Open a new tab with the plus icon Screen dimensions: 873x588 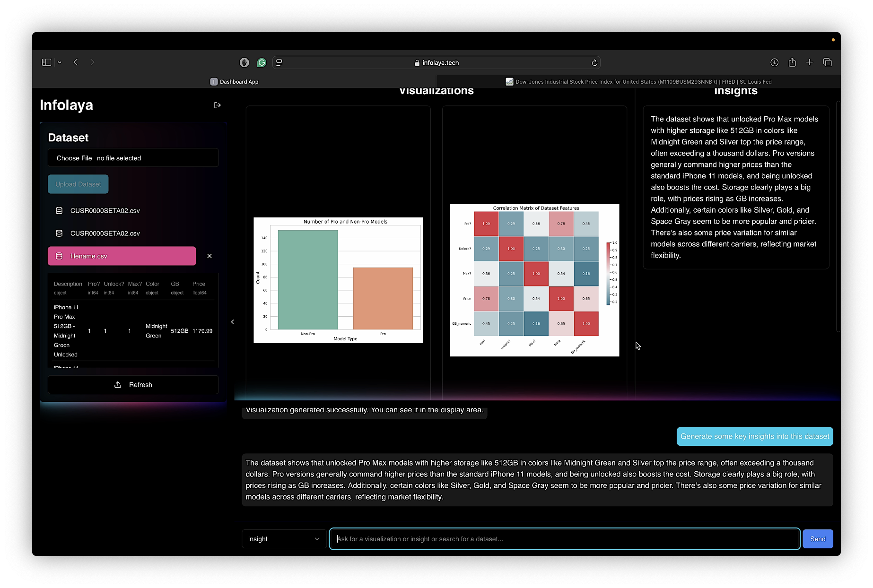(x=810, y=62)
